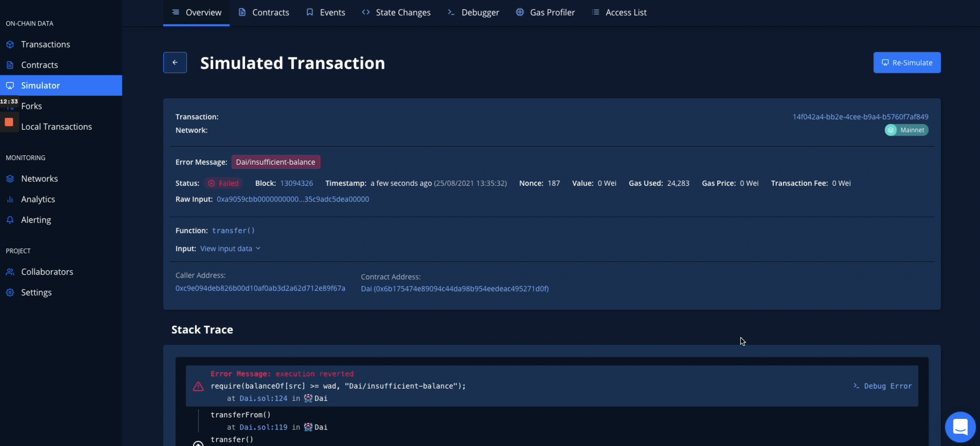
Task: Open Collaborators in the sidebar
Action: (61, 272)
